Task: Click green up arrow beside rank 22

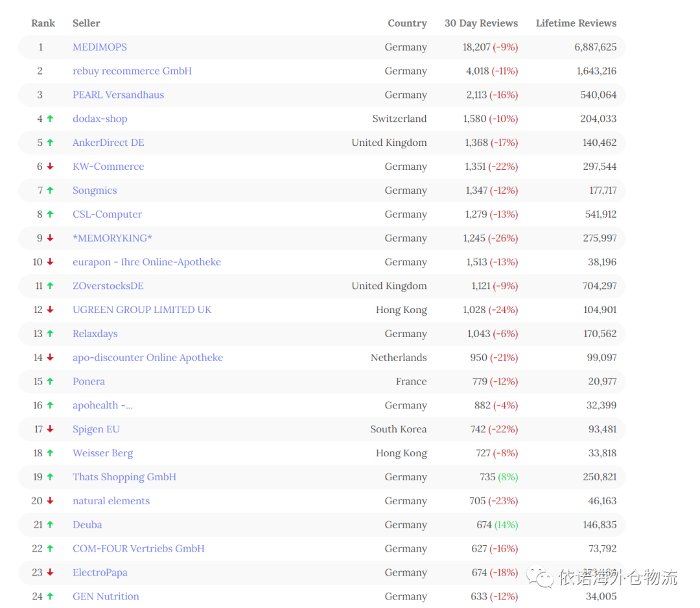Action: pyautogui.click(x=50, y=548)
